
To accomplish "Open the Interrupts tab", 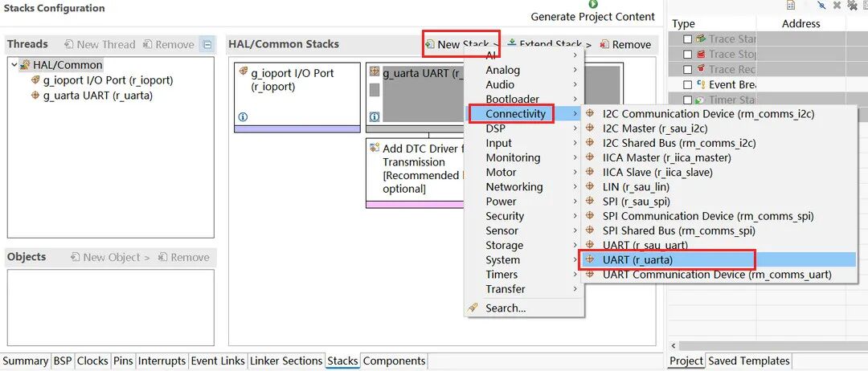I will [x=162, y=361].
